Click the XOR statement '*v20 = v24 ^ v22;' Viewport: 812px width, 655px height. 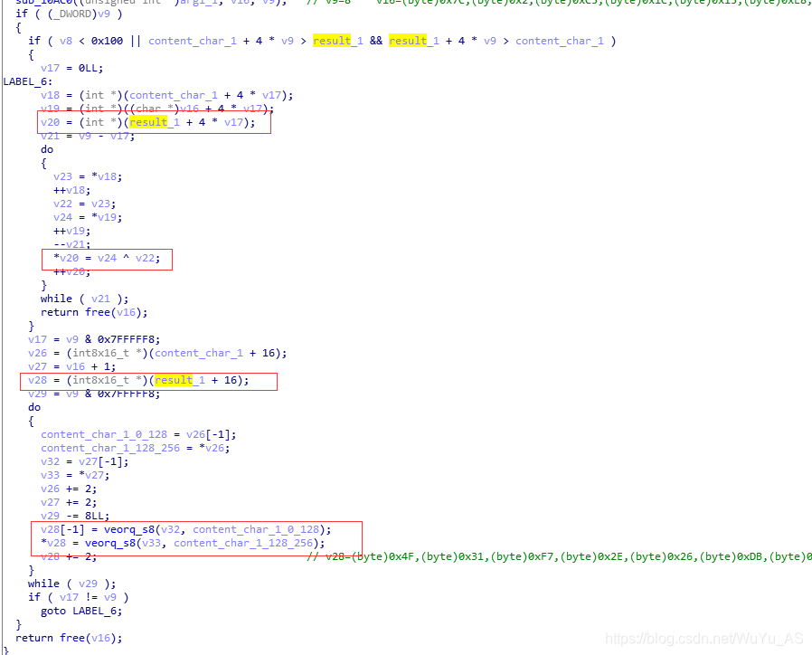tap(107, 258)
